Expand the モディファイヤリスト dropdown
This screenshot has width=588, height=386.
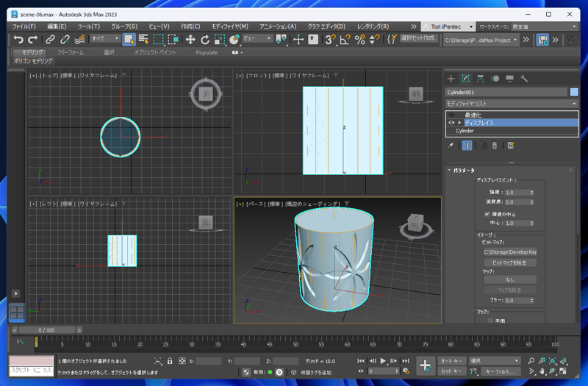pos(512,104)
